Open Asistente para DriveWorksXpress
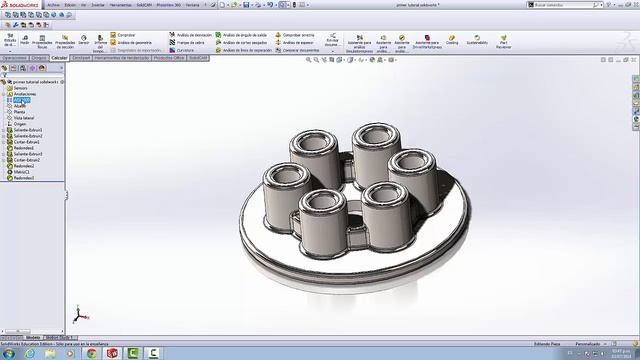The image size is (640, 360). click(427, 42)
